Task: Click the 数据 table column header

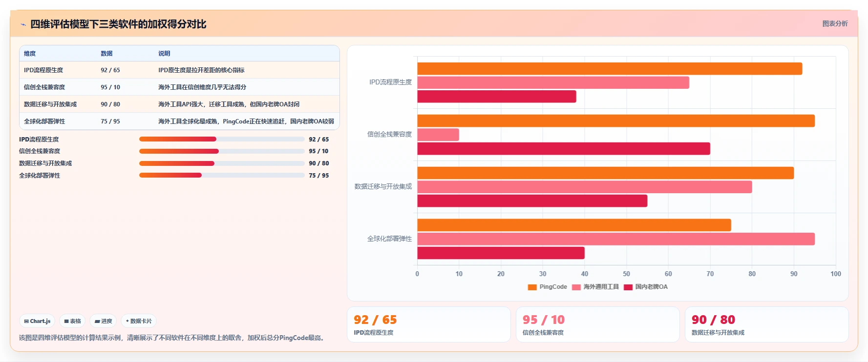Action: pyautogui.click(x=106, y=54)
